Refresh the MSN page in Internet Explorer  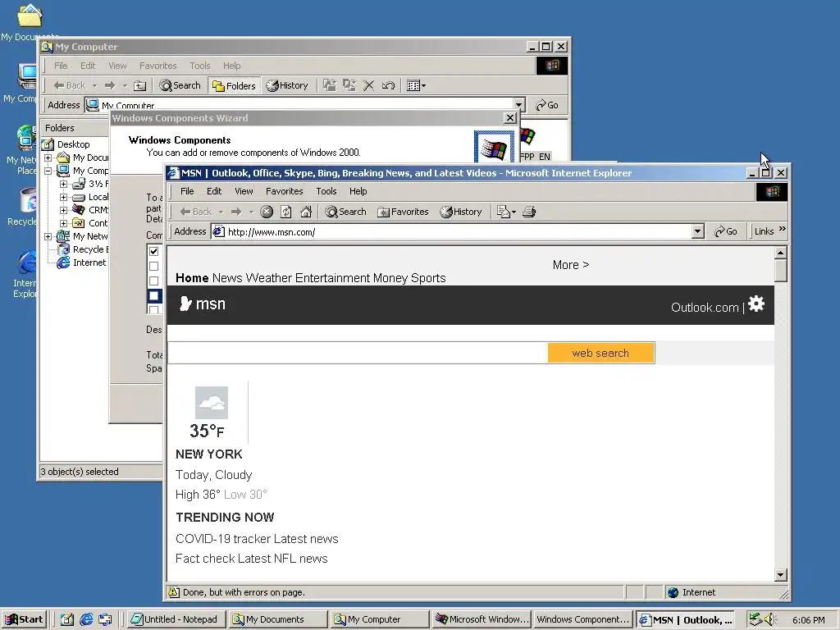click(286, 212)
